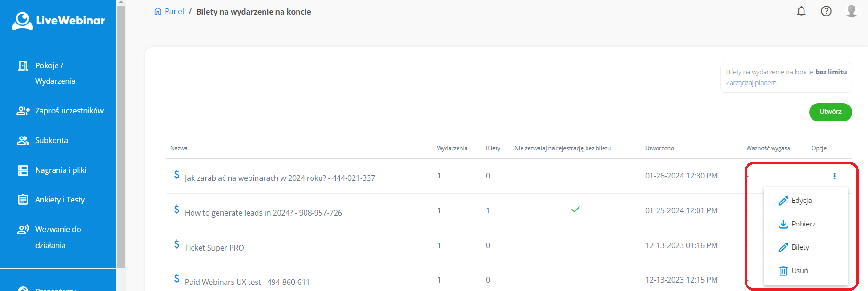
Task: Select Bilety in the options menu
Action: 800,247
